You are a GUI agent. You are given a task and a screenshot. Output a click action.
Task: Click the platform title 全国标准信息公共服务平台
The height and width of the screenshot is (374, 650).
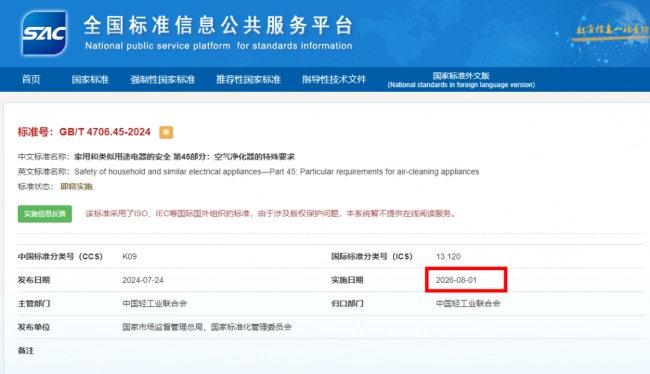[x=218, y=25]
